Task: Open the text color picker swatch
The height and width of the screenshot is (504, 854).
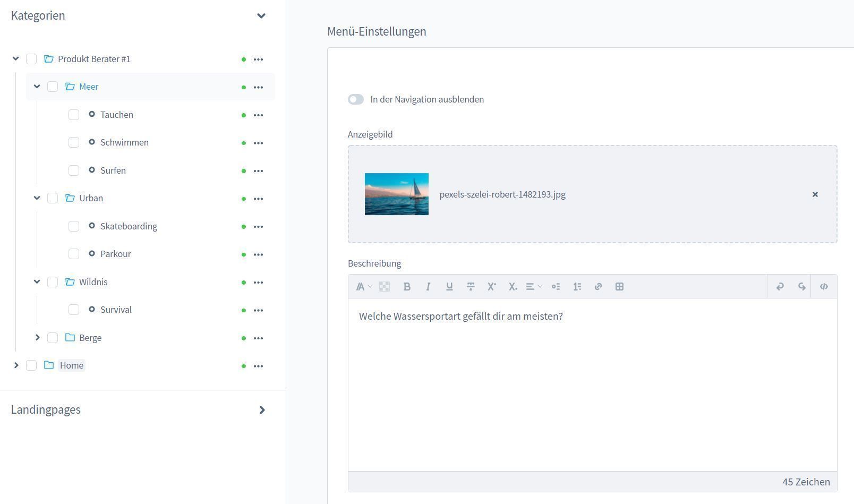Action: (x=384, y=287)
